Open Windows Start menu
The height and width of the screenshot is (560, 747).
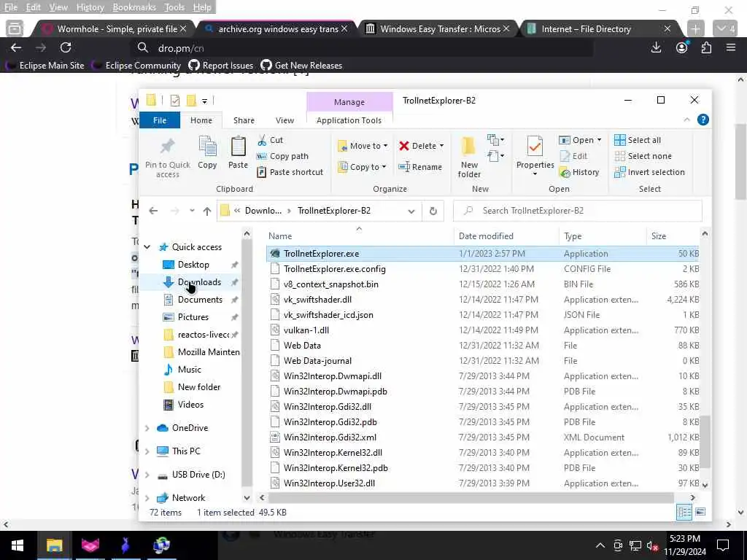coord(18,545)
